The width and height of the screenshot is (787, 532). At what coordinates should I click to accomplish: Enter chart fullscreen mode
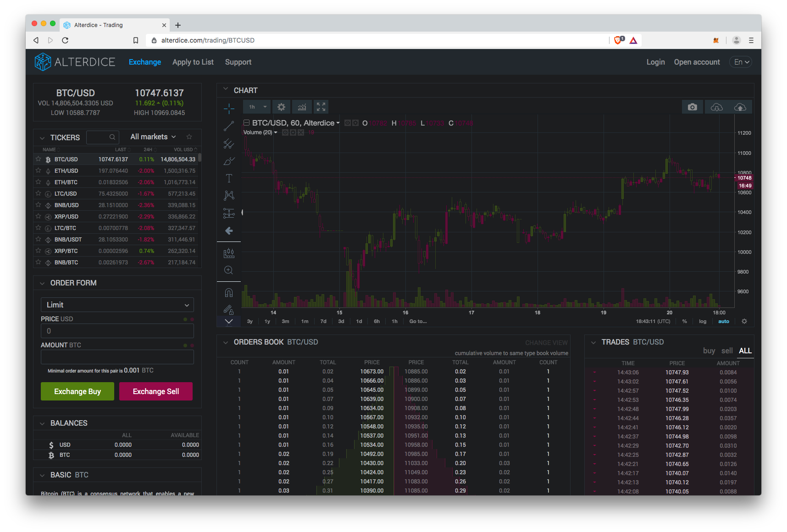point(321,107)
